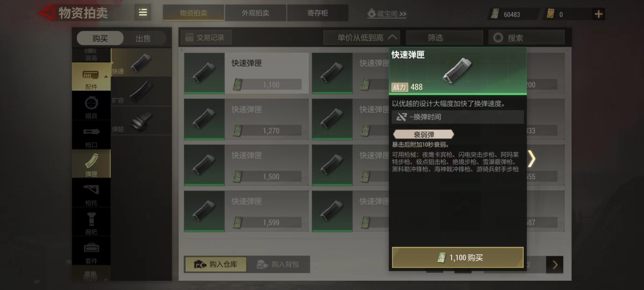Toggle purchase destination to 购入背包
This screenshot has width=644, height=290.
(x=278, y=264)
